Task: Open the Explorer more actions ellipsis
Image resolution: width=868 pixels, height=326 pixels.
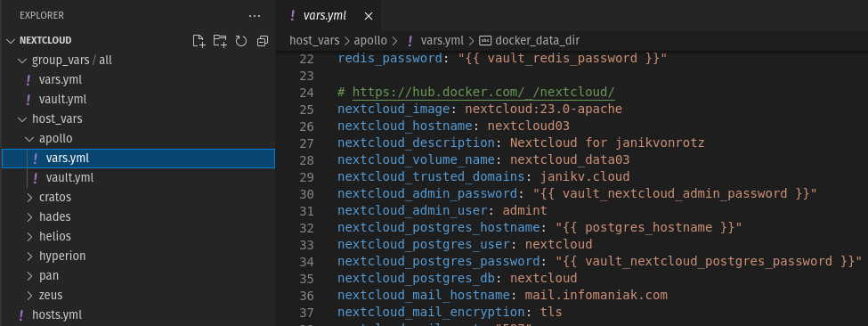Action: (x=255, y=15)
